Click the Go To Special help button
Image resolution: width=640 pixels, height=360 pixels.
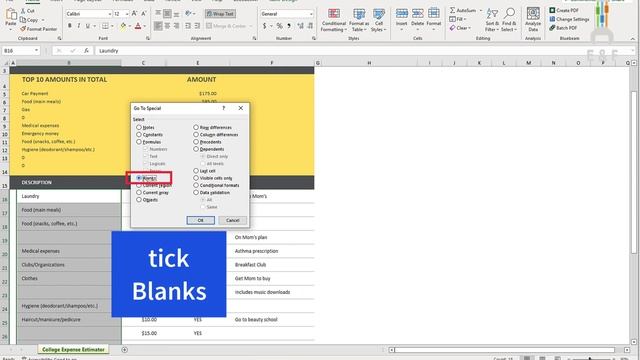pyautogui.click(x=223, y=108)
